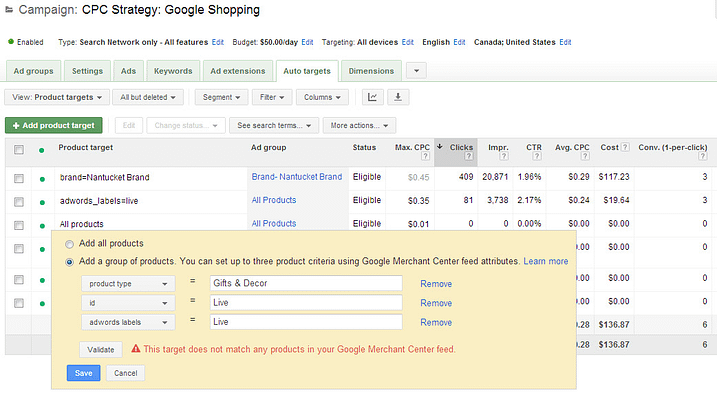This screenshot has height=393, width=717.
Task: Click the blue Save button
Action: click(x=84, y=373)
